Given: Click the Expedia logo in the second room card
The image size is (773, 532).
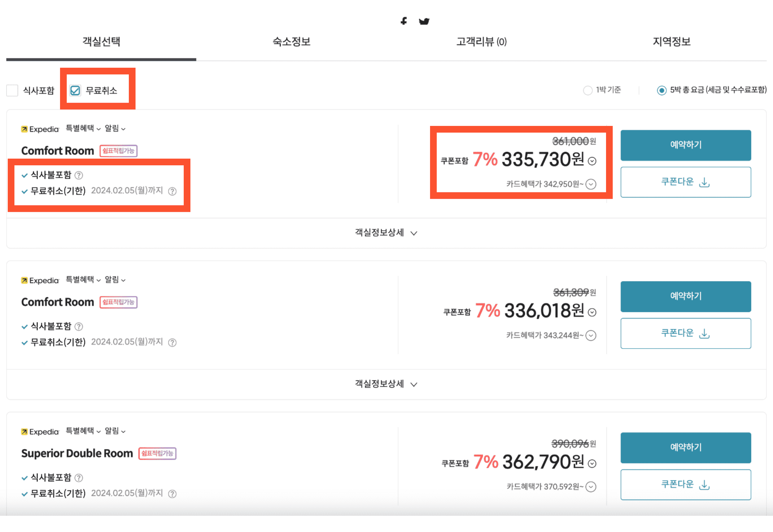Looking at the screenshot, I should click(40, 281).
